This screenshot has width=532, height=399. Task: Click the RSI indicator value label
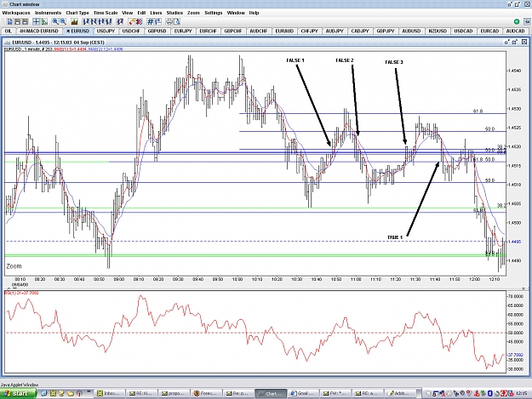pyautogui.click(x=22, y=293)
